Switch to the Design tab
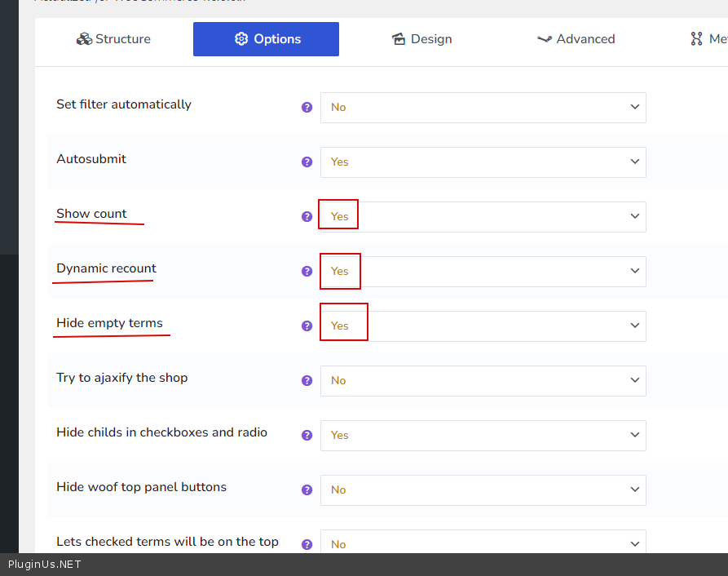 [x=421, y=39]
